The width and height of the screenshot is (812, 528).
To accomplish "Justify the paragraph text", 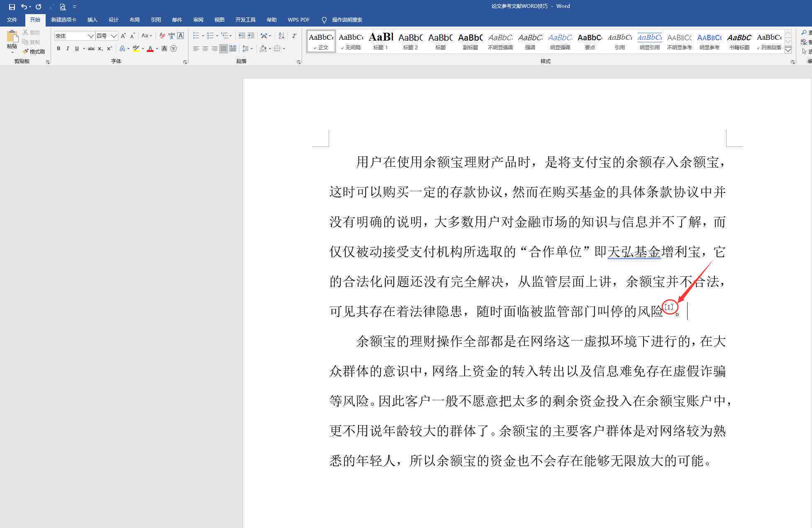I will 224,49.
